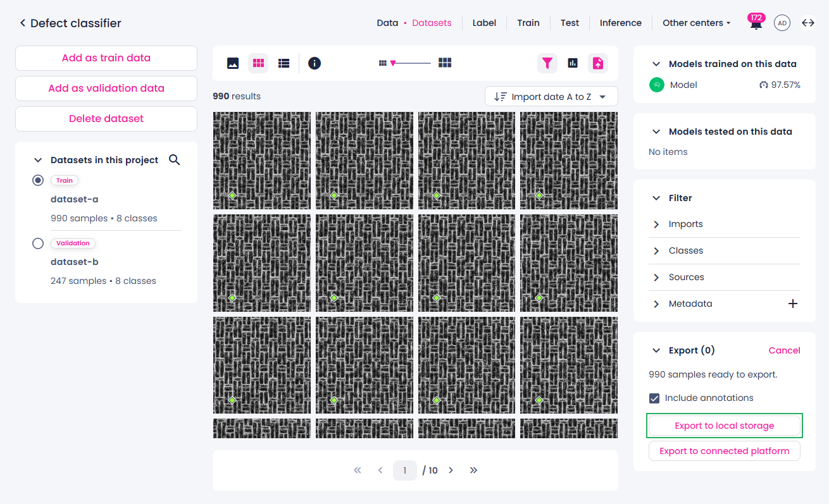The height and width of the screenshot is (504, 829).
Task: Click the export file icon in toolbar
Action: pos(598,63)
